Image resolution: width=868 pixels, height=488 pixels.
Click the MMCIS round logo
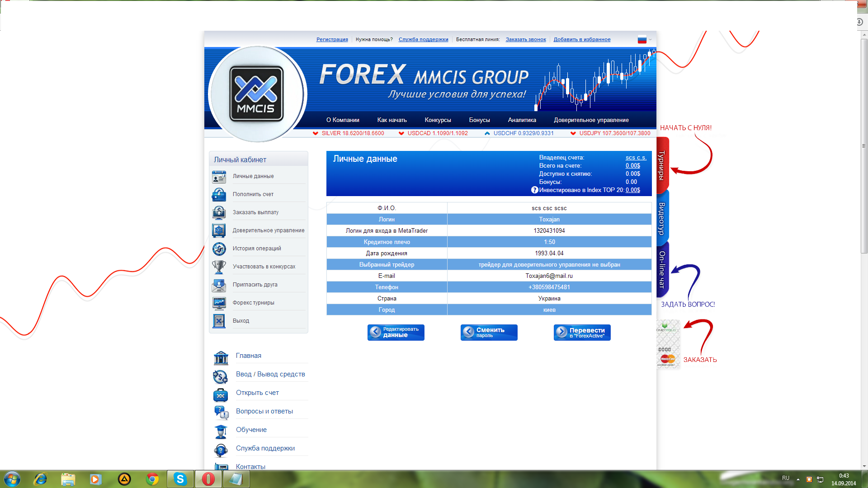tap(256, 94)
